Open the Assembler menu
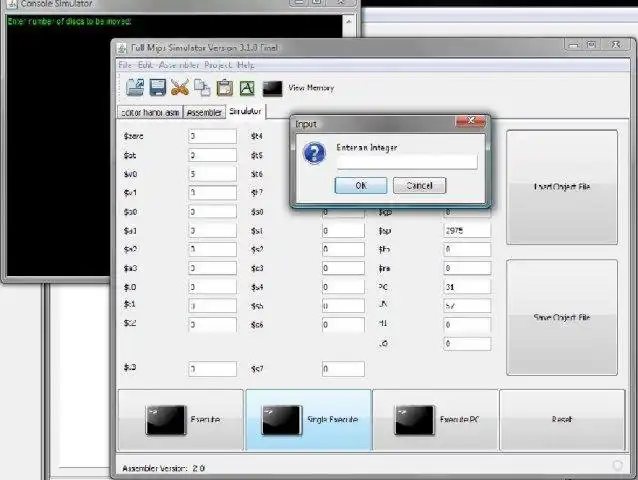 tap(179, 65)
